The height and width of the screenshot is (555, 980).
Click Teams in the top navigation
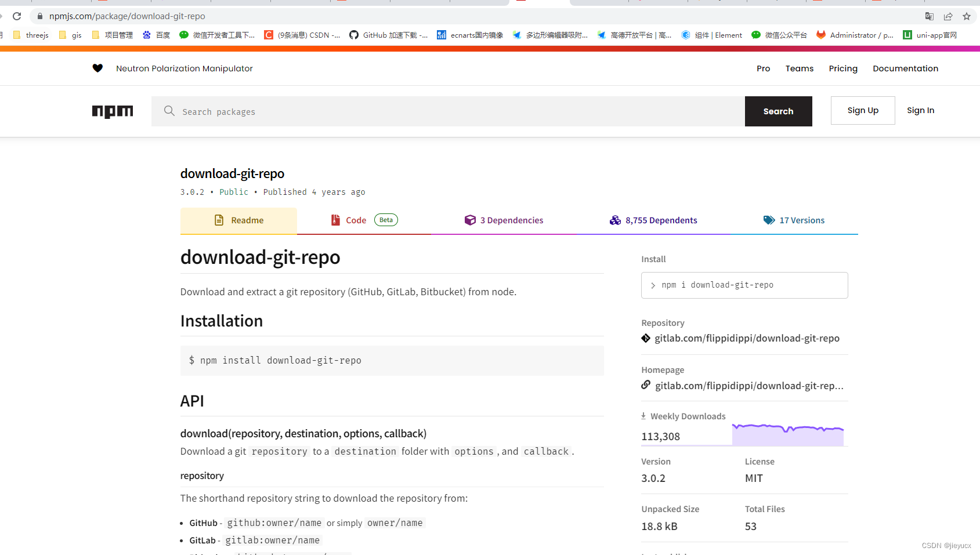click(800, 68)
